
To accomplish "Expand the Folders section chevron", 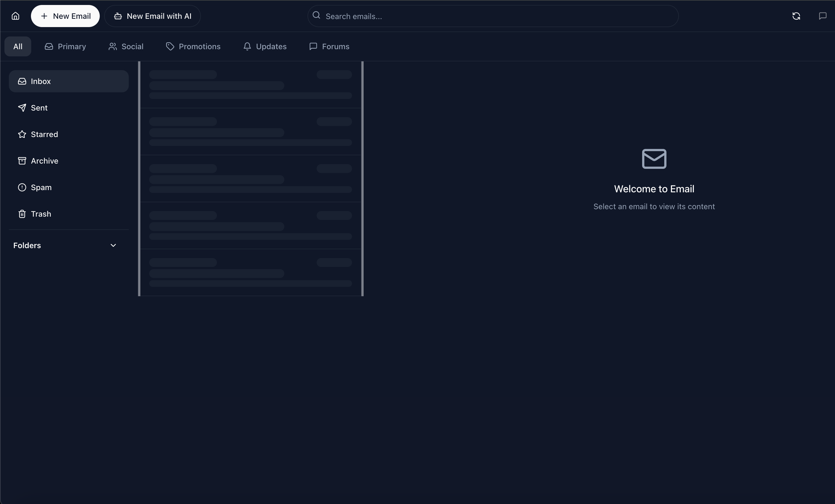I will [113, 245].
